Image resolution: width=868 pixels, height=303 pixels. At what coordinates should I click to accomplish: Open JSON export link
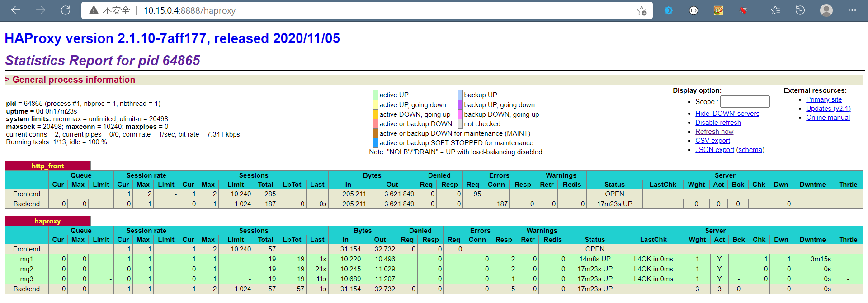click(715, 150)
